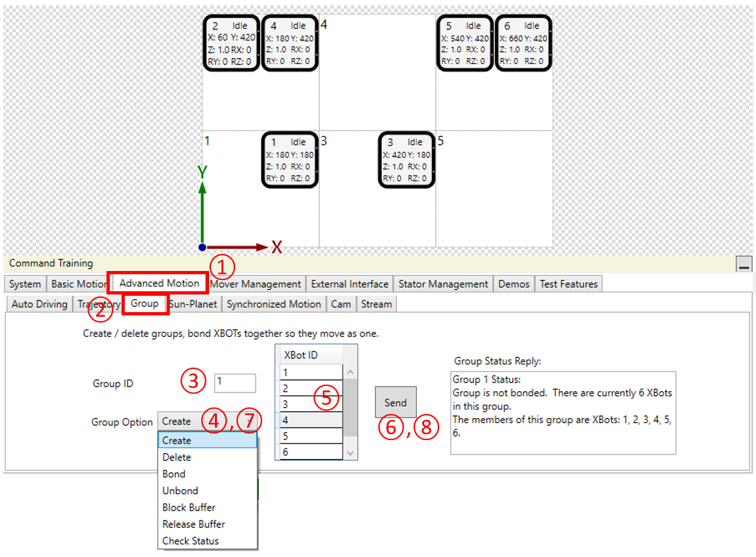This screenshot has width=756, height=557.
Task: Select Check Status option in list
Action: (x=190, y=541)
